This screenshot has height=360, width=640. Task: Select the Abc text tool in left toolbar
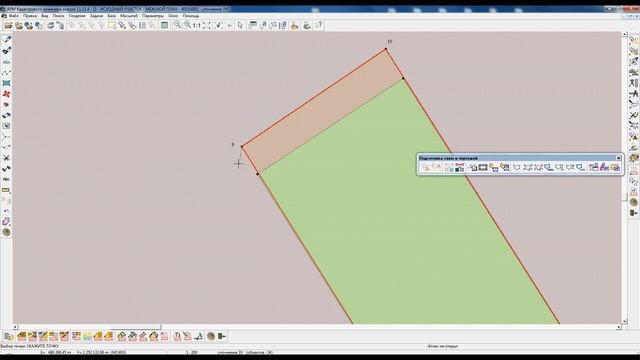pos(7,62)
